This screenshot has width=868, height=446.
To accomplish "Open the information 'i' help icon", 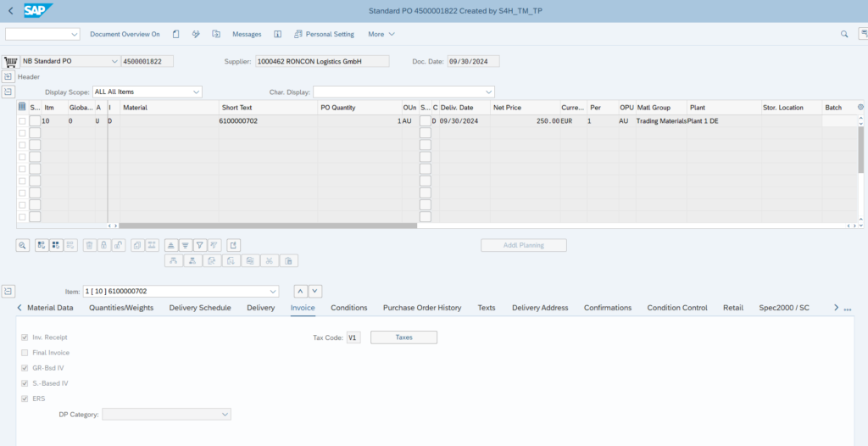I will tap(278, 34).
